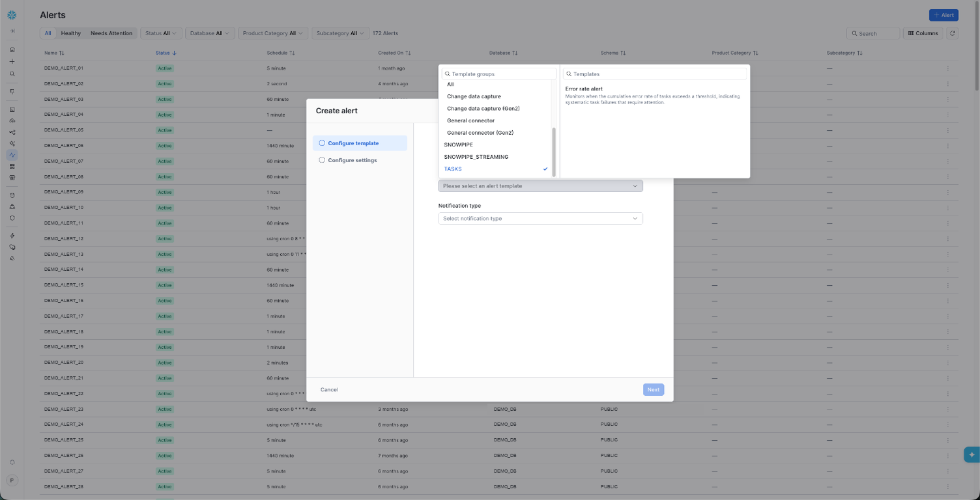Click the Next button in dialog
Viewport: 980px width, 500px height.
point(654,390)
